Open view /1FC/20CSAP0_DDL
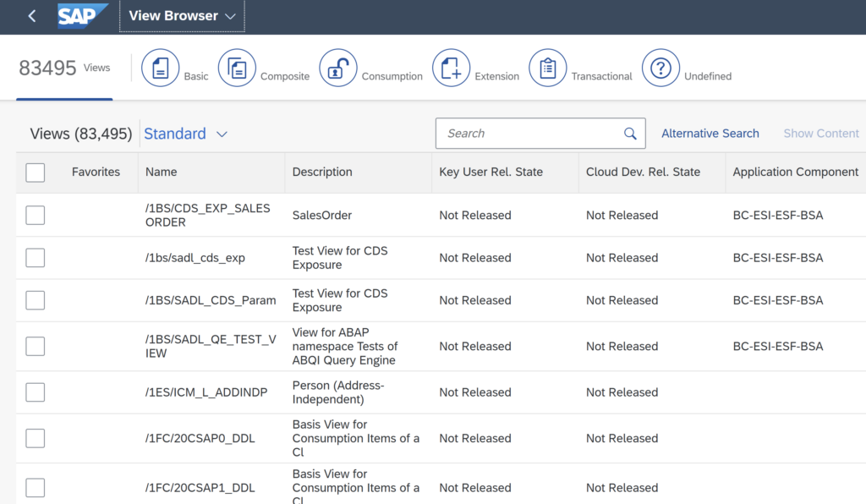The image size is (866, 504). click(200, 438)
